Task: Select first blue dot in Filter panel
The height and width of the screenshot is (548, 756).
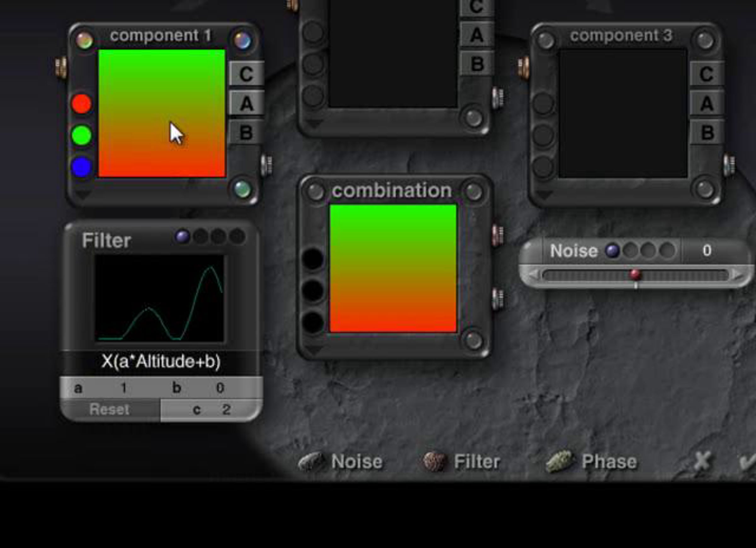Action: pyautogui.click(x=182, y=237)
